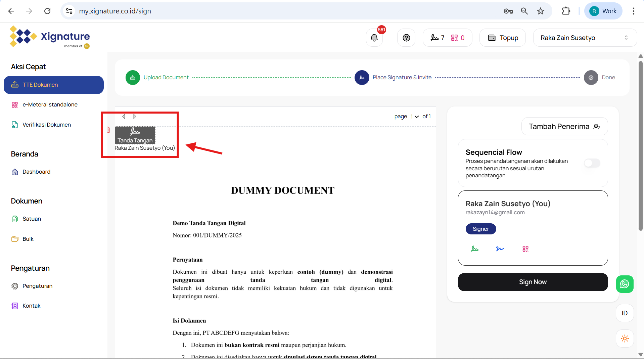Click the Sign Now button
644x359 pixels.
[533, 282]
